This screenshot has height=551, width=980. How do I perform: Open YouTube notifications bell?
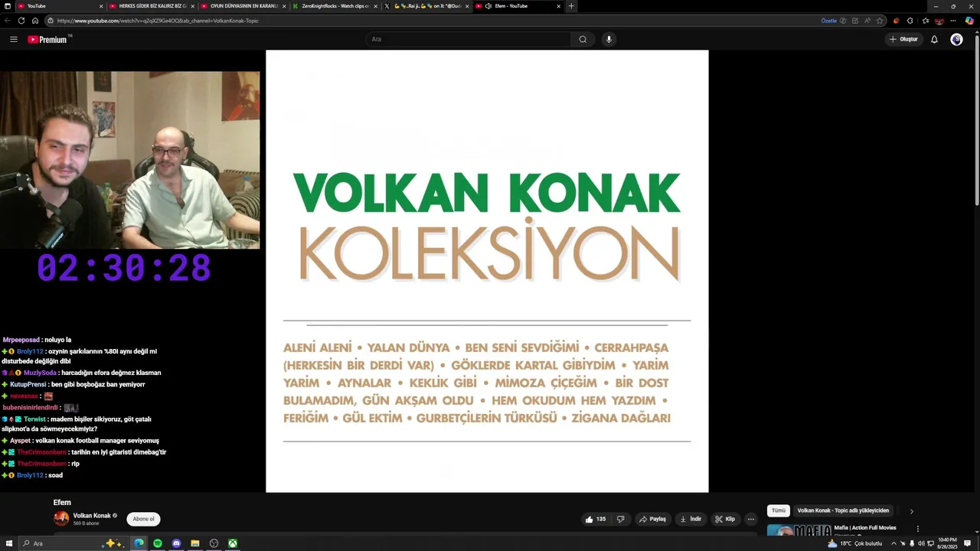934,39
